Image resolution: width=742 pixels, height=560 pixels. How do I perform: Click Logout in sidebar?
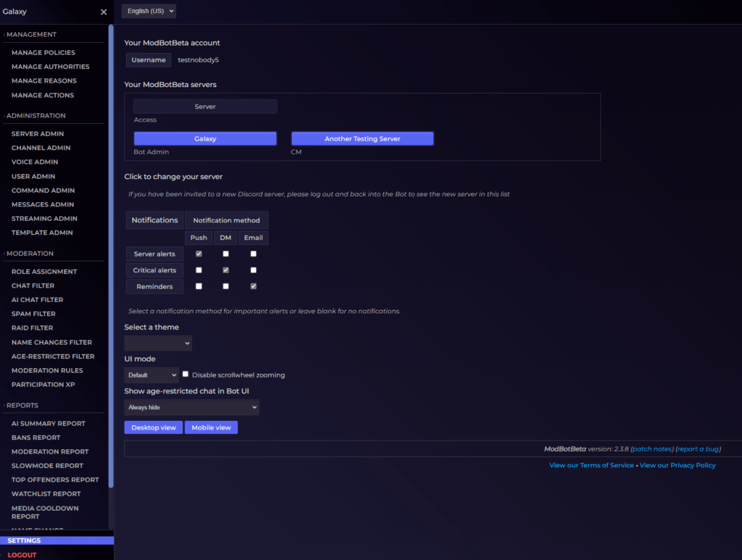pyautogui.click(x=22, y=555)
